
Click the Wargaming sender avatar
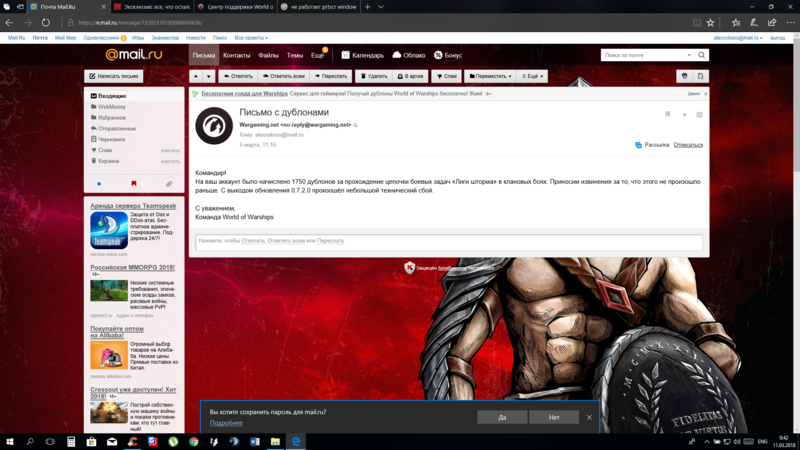214,126
